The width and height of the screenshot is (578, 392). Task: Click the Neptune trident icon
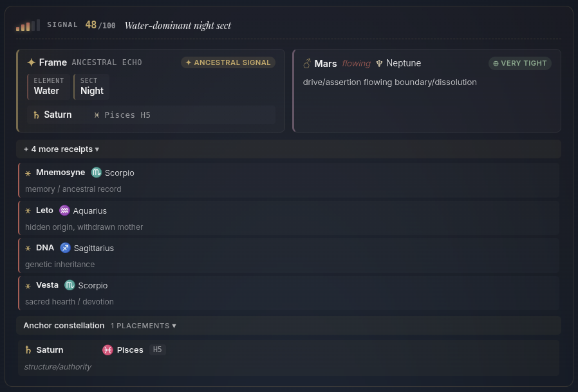pyautogui.click(x=379, y=64)
